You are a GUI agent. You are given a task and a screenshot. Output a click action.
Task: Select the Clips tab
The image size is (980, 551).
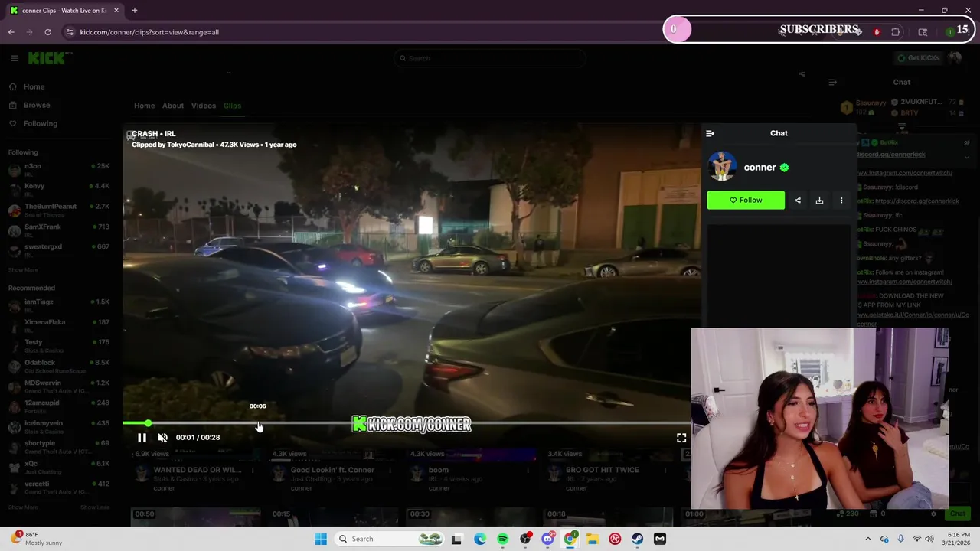tap(232, 106)
